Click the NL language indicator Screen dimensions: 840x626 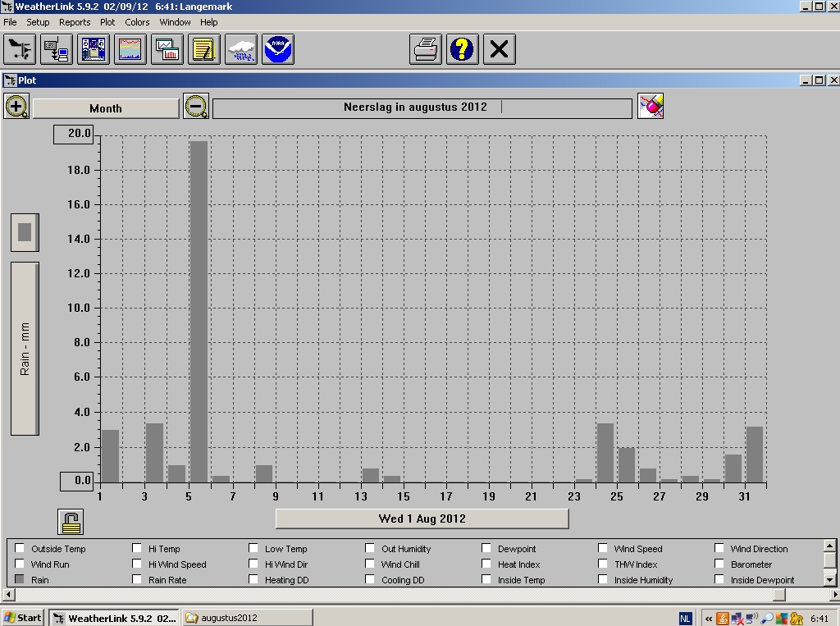click(x=685, y=619)
